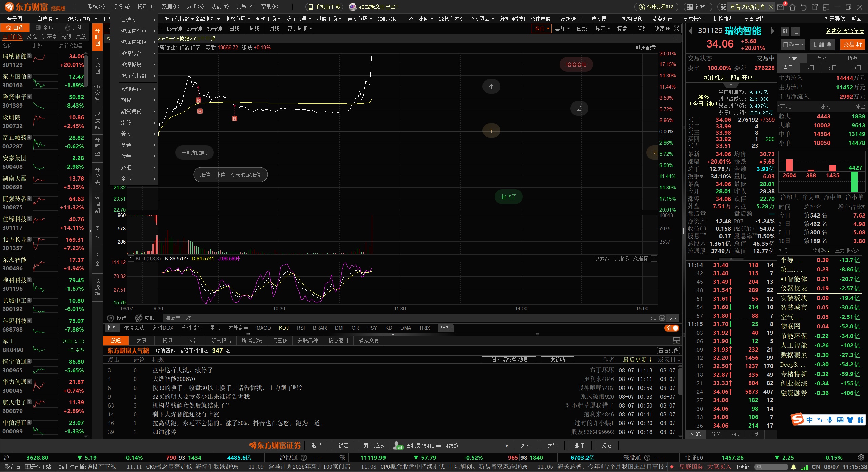Screen dimensions: 868x472
Task: Switch to 简约 simple view
Action: click(642, 29)
